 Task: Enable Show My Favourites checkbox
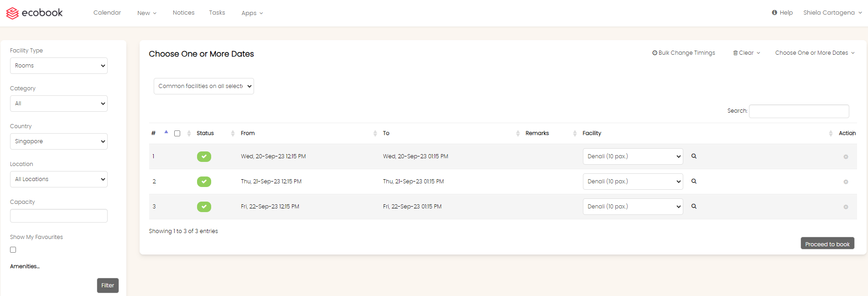click(13, 250)
